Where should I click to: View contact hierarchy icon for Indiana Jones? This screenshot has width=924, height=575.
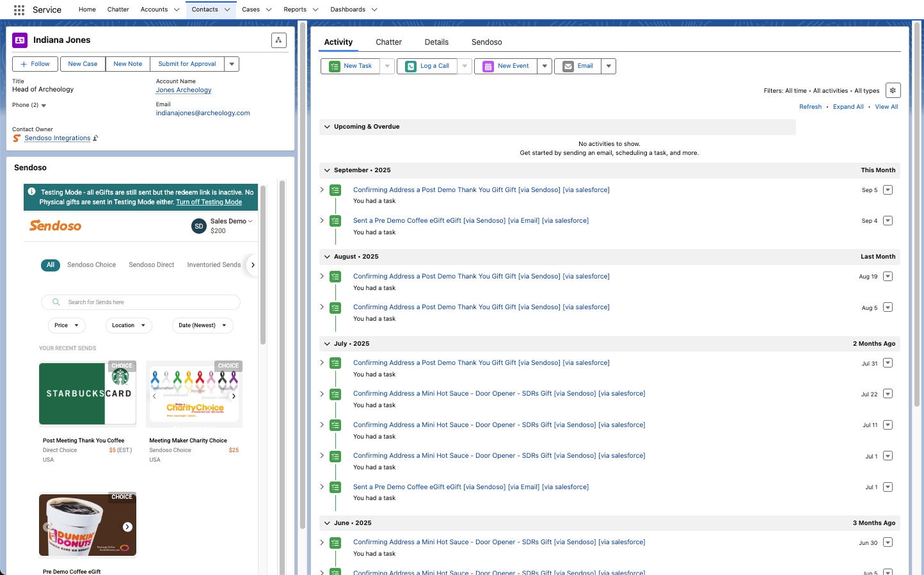278,40
